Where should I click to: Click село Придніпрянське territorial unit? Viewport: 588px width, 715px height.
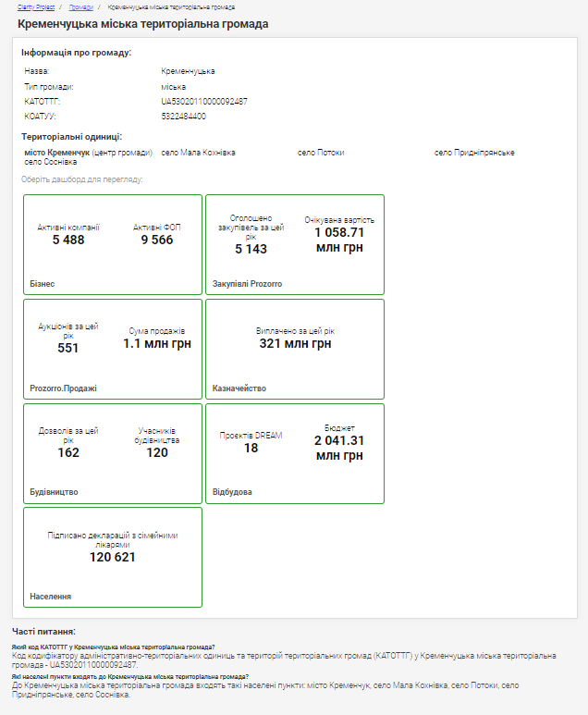tap(474, 153)
